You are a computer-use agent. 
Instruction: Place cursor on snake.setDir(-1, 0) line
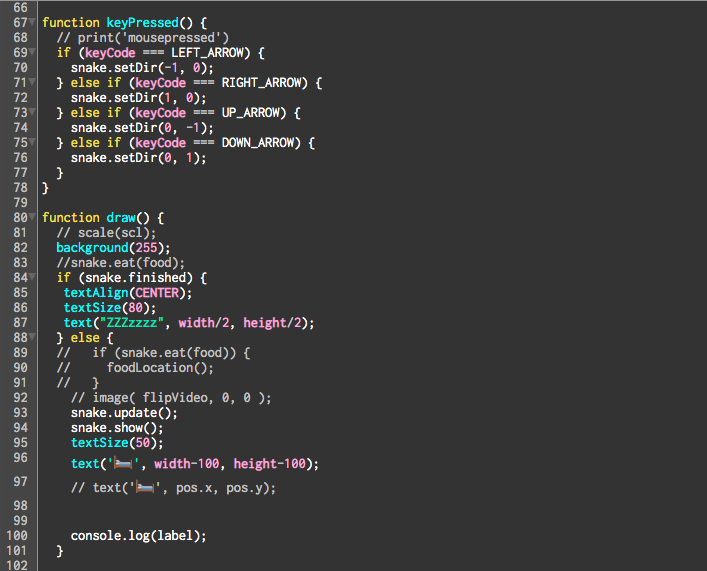pyautogui.click(x=142, y=68)
